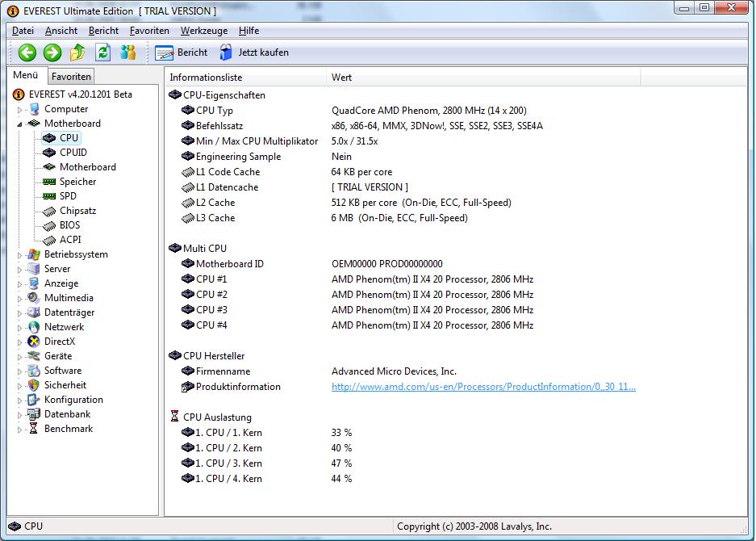Open the Datei menu
Image resolution: width=756 pixels, height=541 pixels.
(23, 31)
